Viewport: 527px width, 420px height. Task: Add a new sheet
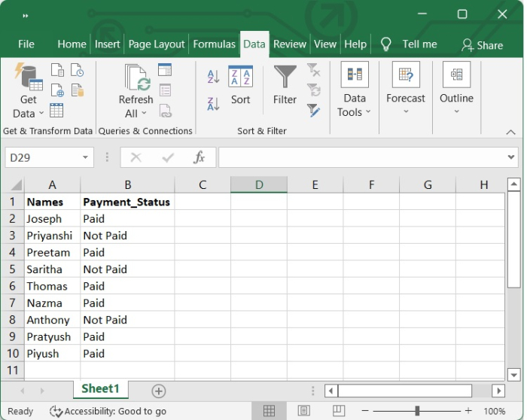coord(159,391)
